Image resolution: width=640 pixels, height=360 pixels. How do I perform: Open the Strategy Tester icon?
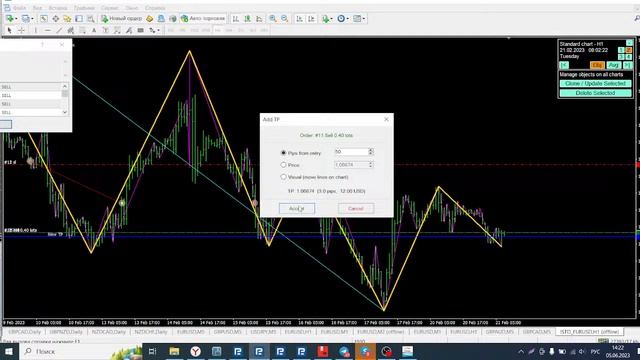[91, 18]
